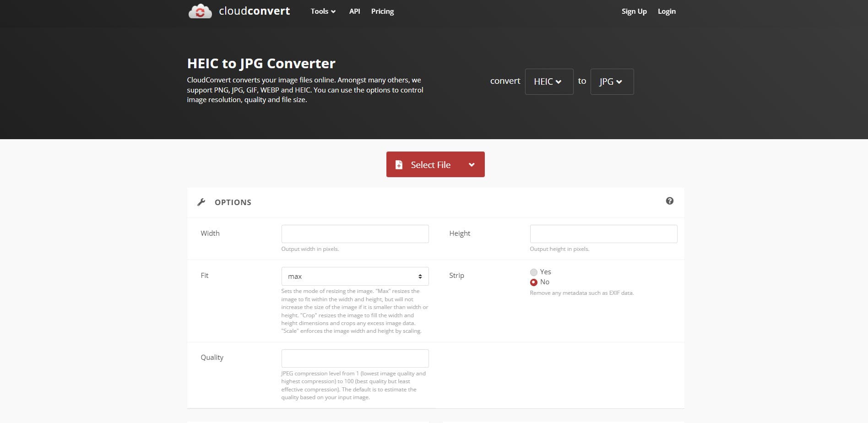The height and width of the screenshot is (423, 868).
Task: Click the 'Output height in pixels.' hint
Action: point(559,249)
